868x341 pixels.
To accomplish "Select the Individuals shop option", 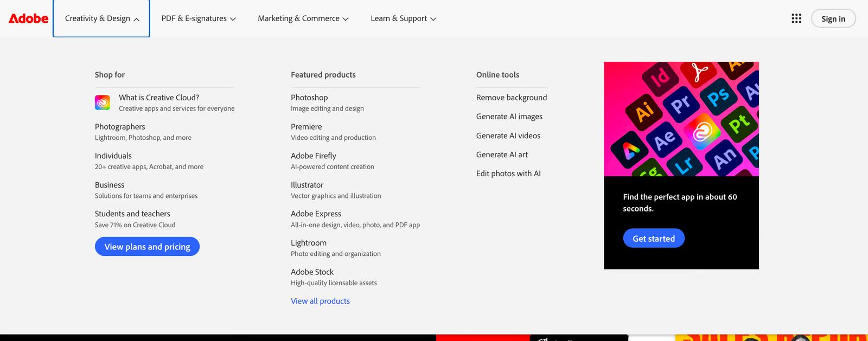I will [113, 156].
